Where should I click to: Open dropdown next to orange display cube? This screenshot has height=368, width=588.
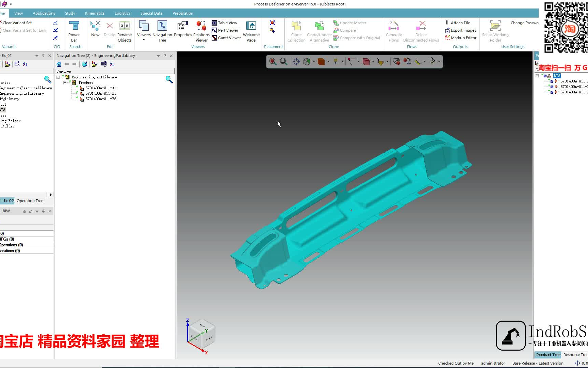tap(328, 62)
